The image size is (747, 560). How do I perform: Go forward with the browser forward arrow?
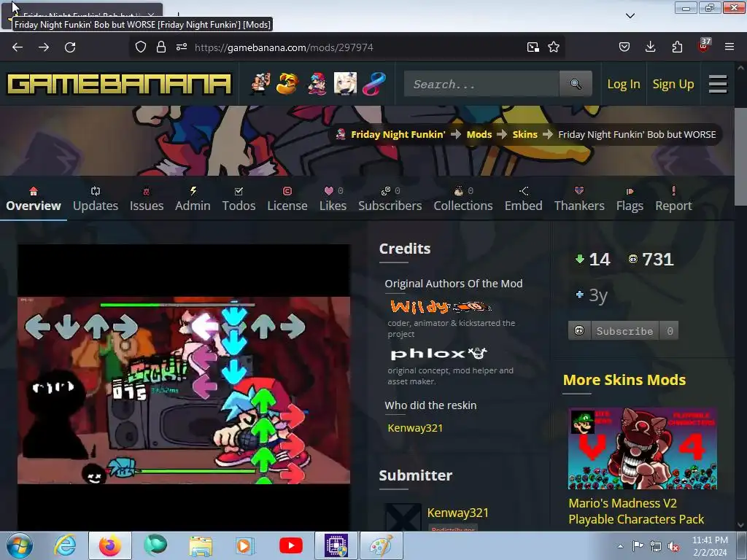click(44, 47)
